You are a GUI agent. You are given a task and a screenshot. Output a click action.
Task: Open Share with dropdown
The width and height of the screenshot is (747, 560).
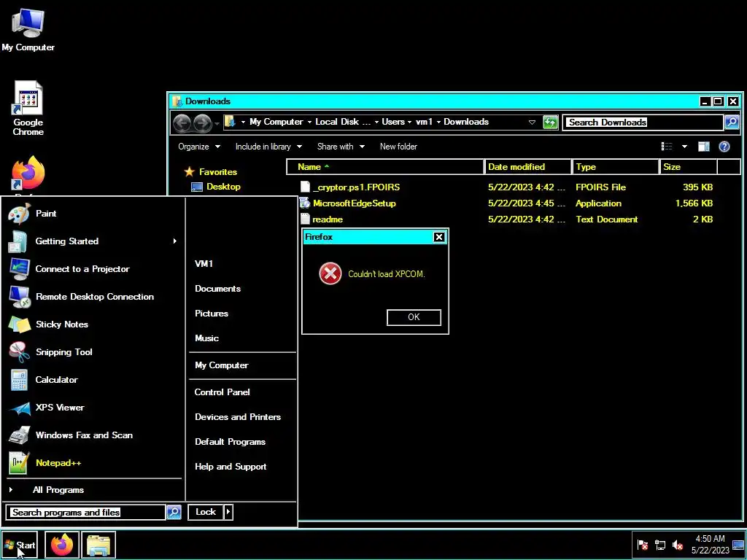pos(341,147)
